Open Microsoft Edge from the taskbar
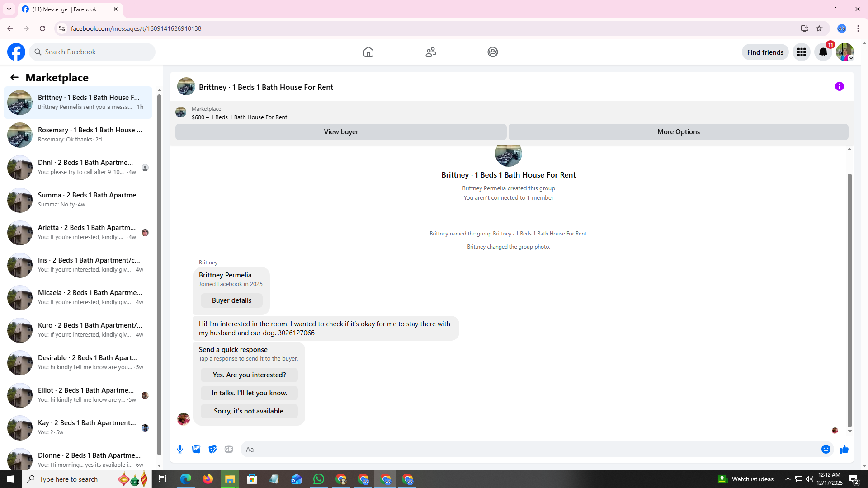Viewport: 868px width, 488px height. (185, 479)
